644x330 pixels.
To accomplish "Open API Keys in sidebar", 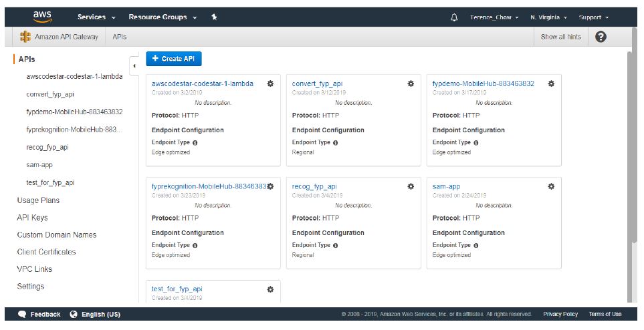I will pos(33,218).
